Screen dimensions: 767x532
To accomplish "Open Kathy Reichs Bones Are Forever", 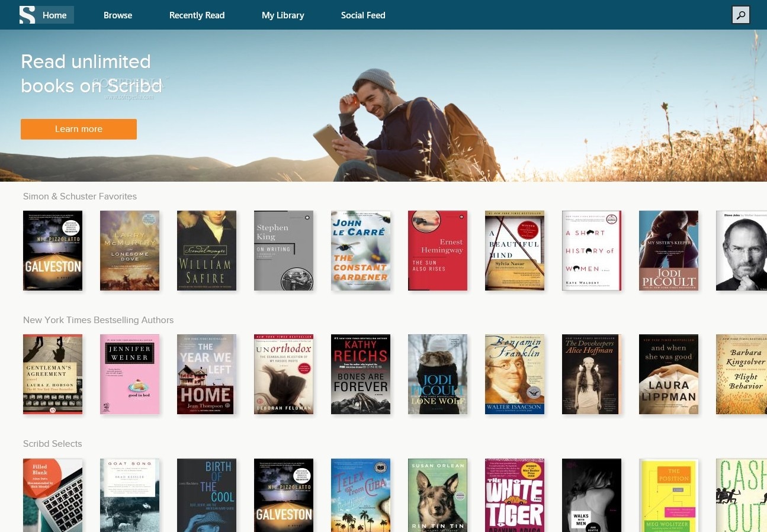I will pyautogui.click(x=361, y=374).
